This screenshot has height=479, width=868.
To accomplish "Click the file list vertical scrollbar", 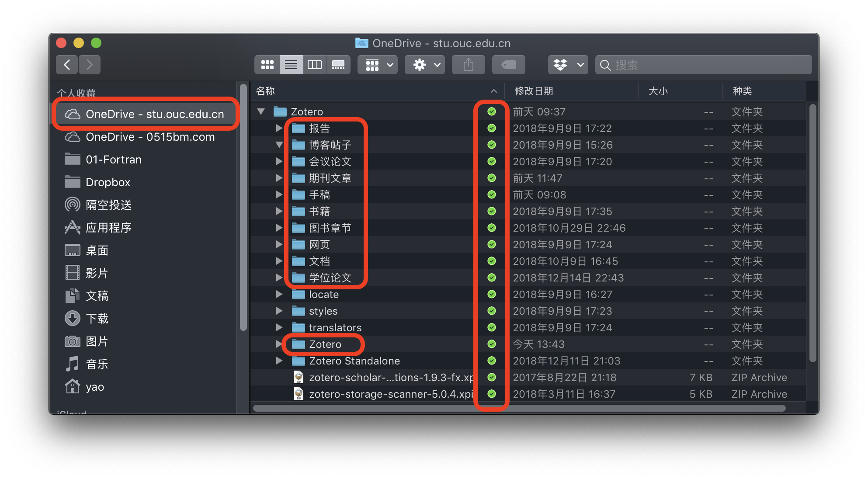I will coord(812,233).
